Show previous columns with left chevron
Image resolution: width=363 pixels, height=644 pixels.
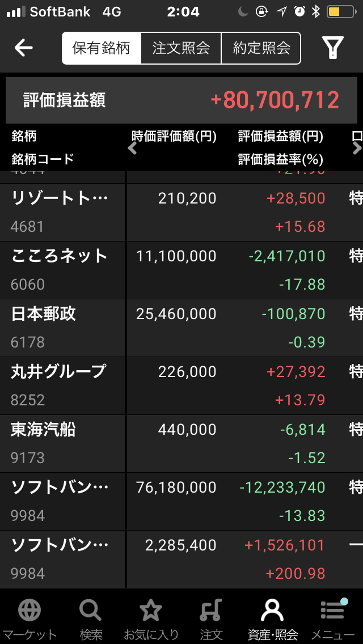coord(132,148)
